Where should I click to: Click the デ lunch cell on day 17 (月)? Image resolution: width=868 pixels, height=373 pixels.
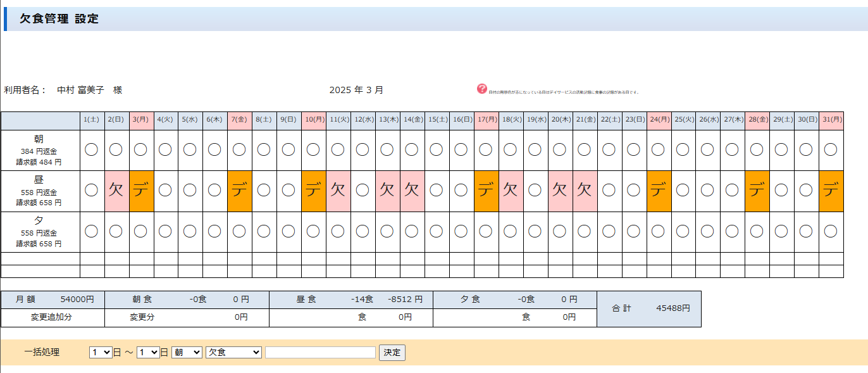pyautogui.click(x=486, y=191)
